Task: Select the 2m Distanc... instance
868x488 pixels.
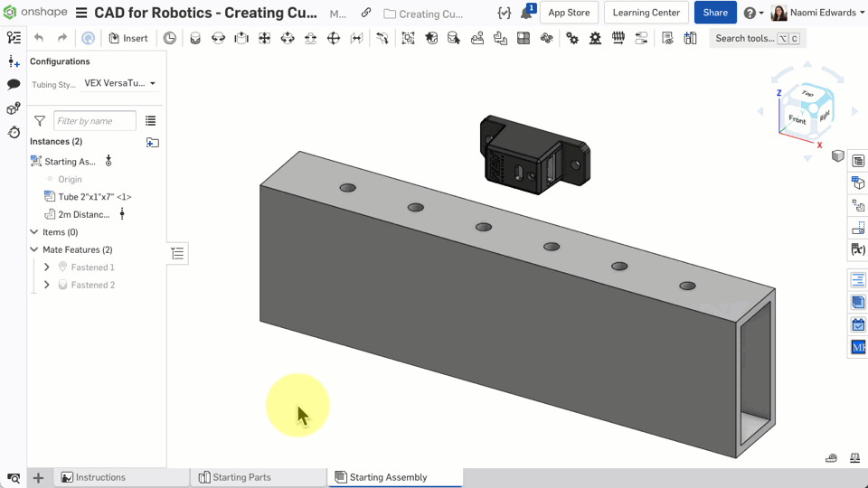Action: [x=83, y=214]
